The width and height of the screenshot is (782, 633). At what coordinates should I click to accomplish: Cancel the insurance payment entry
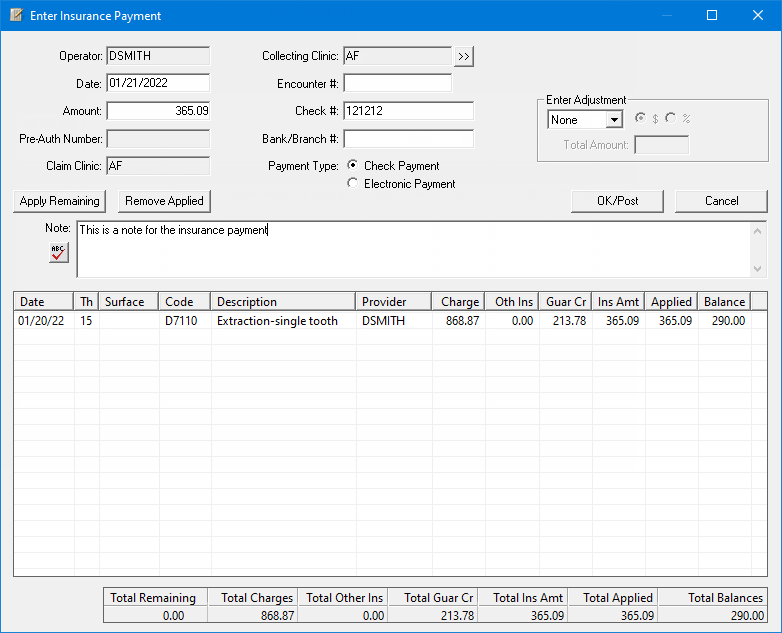click(721, 201)
